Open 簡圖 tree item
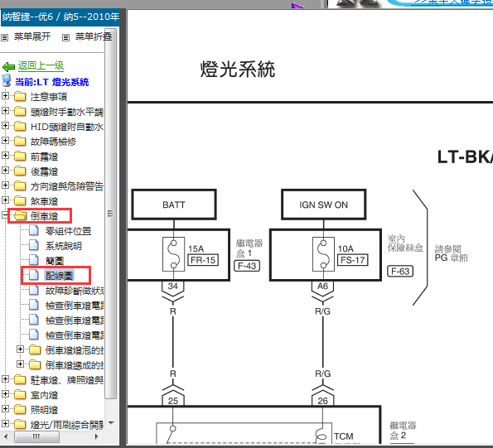 coord(55,261)
